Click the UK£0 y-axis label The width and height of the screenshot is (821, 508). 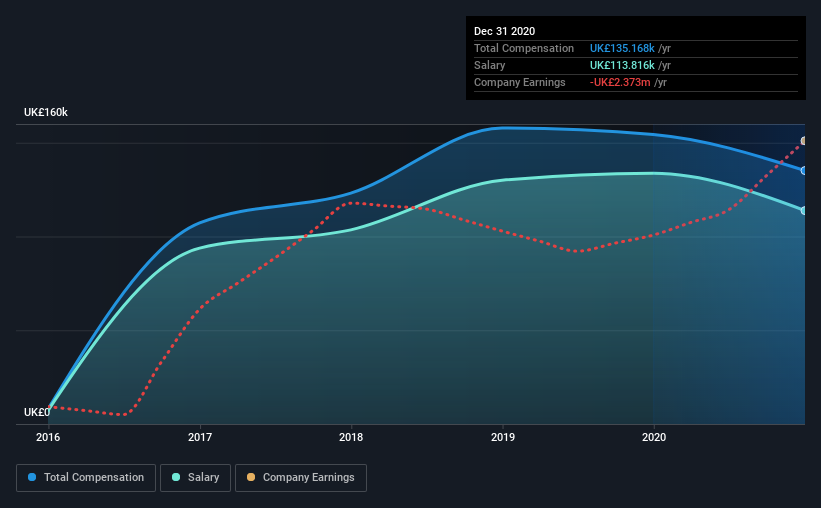[37, 412]
